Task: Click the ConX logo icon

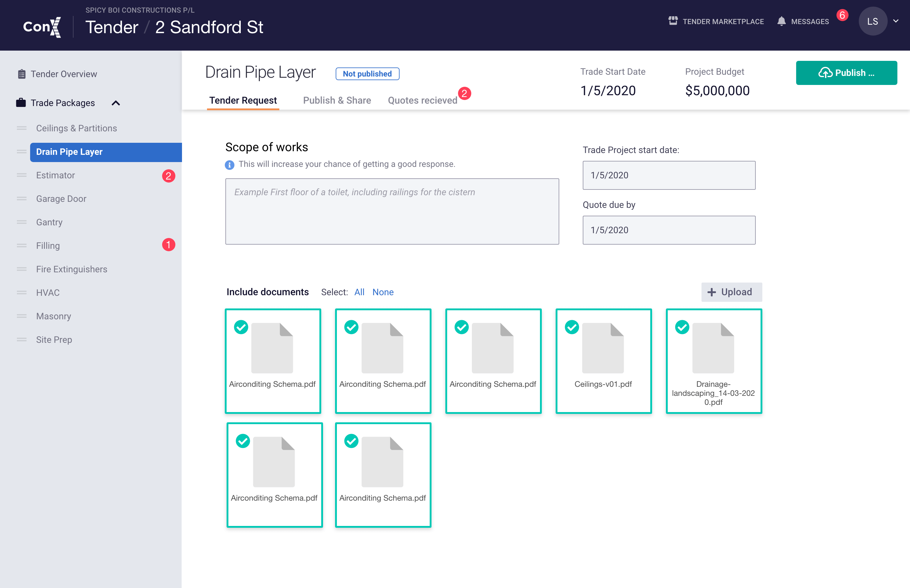Action: pyautogui.click(x=42, y=27)
